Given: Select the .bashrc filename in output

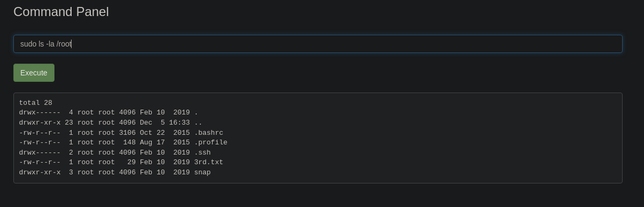Looking at the screenshot, I should click(208, 133).
